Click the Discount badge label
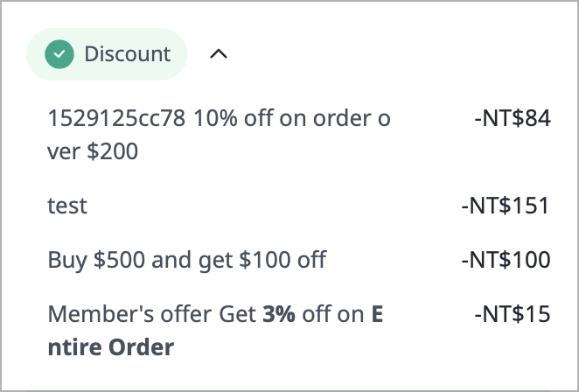The height and width of the screenshot is (392, 579). click(x=127, y=54)
